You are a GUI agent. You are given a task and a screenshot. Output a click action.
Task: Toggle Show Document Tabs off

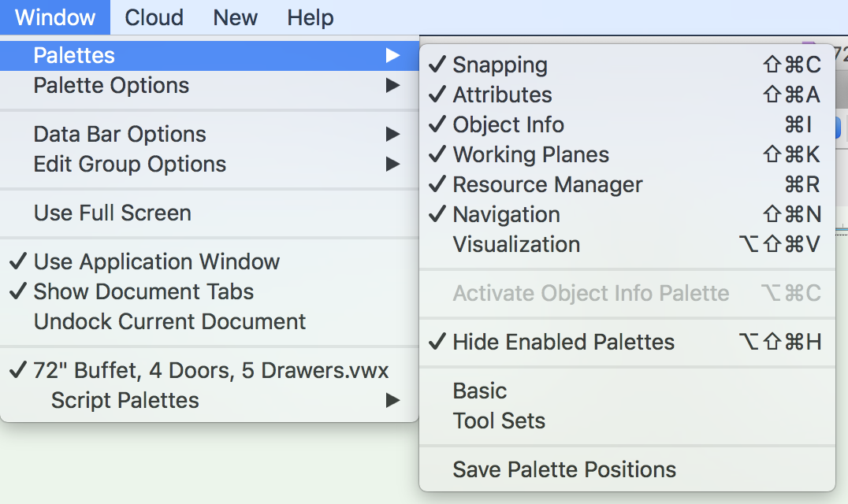[143, 291]
